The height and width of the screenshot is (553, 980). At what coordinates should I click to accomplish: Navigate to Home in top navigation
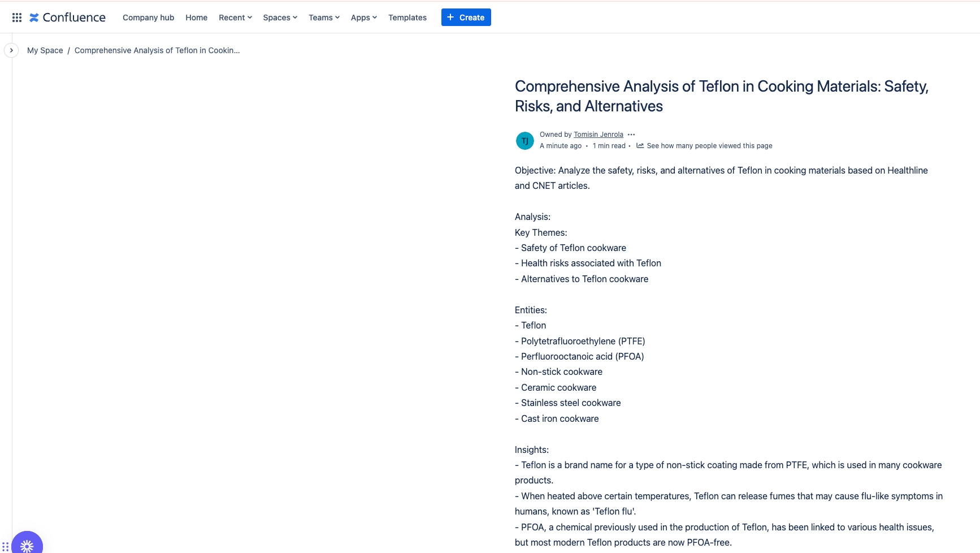point(196,18)
